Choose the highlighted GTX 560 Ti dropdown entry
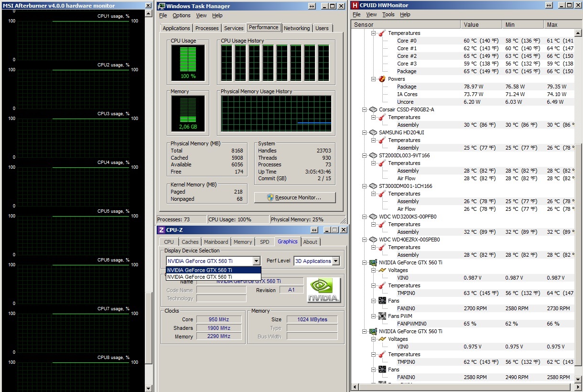 coord(214,270)
